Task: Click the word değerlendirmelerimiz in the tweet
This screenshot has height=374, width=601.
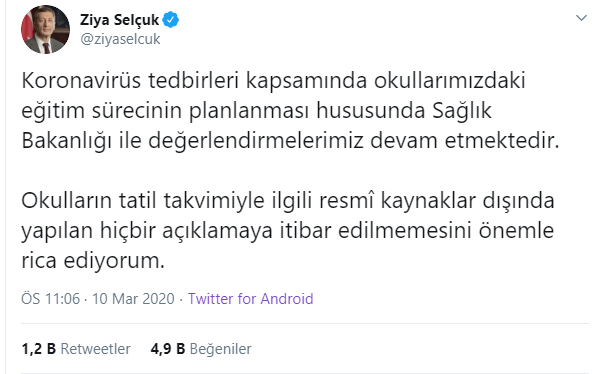Action: [x=256, y=141]
